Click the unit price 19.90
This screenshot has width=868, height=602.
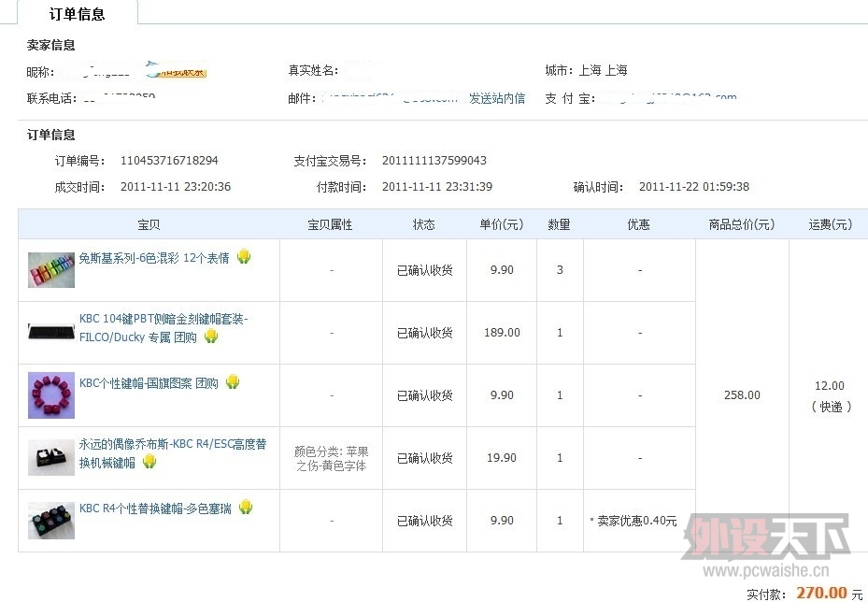pyautogui.click(x=502, y=457)
